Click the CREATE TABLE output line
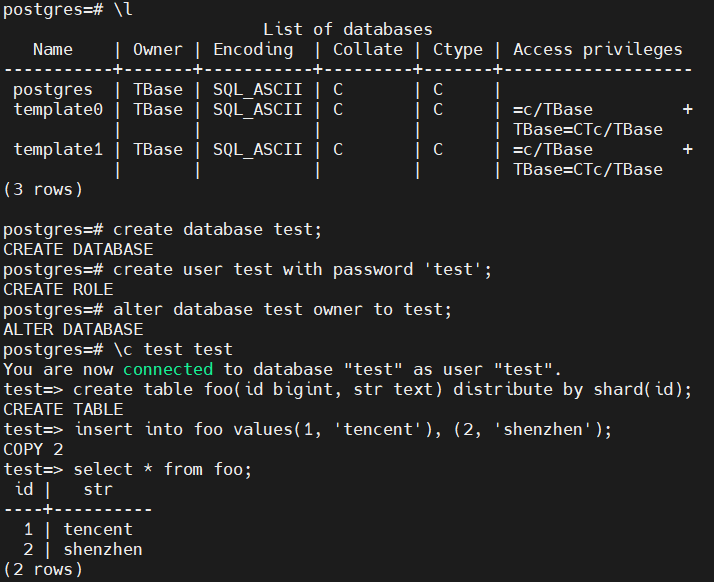714x582 pixels. pos(63,409)
